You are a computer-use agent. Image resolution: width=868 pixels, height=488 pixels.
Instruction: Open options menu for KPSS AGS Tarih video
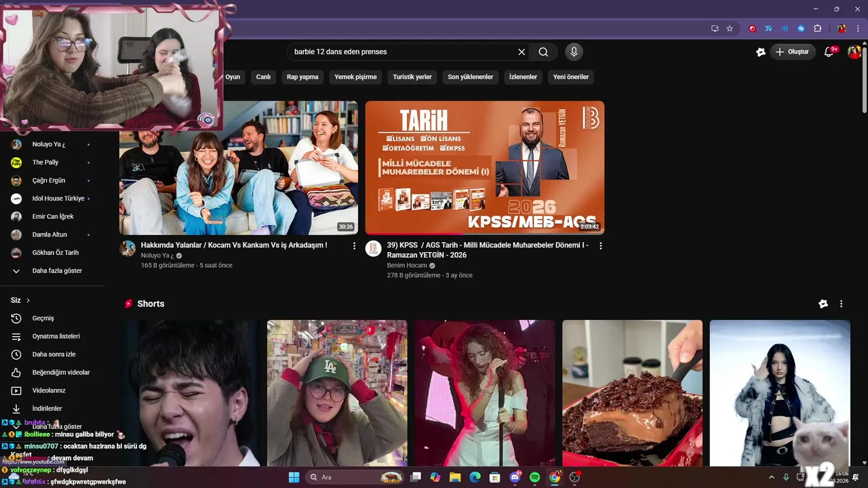pyautogui.click(x=600, y=246)
